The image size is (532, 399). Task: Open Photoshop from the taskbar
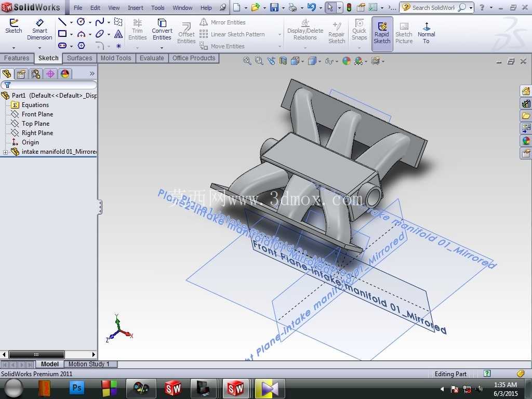77,388
